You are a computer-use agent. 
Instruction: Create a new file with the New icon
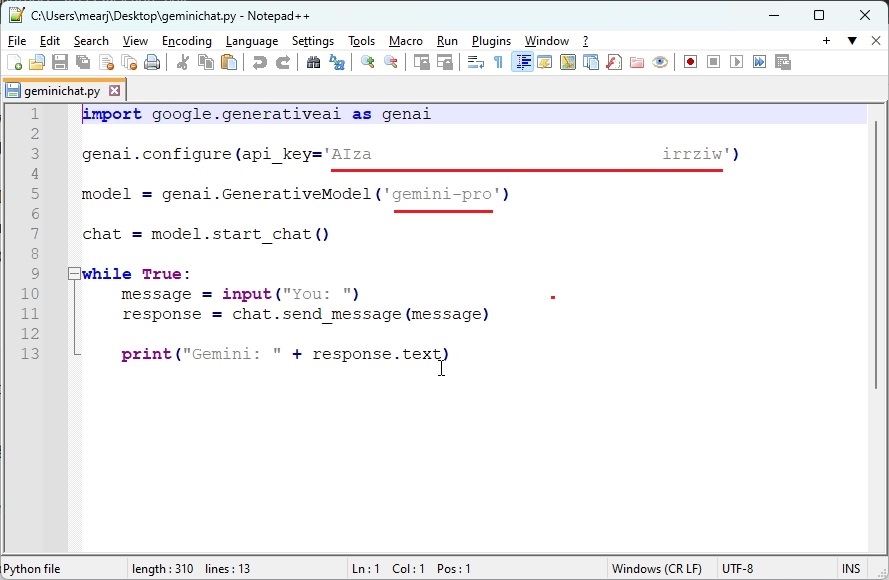click(15, 61)
